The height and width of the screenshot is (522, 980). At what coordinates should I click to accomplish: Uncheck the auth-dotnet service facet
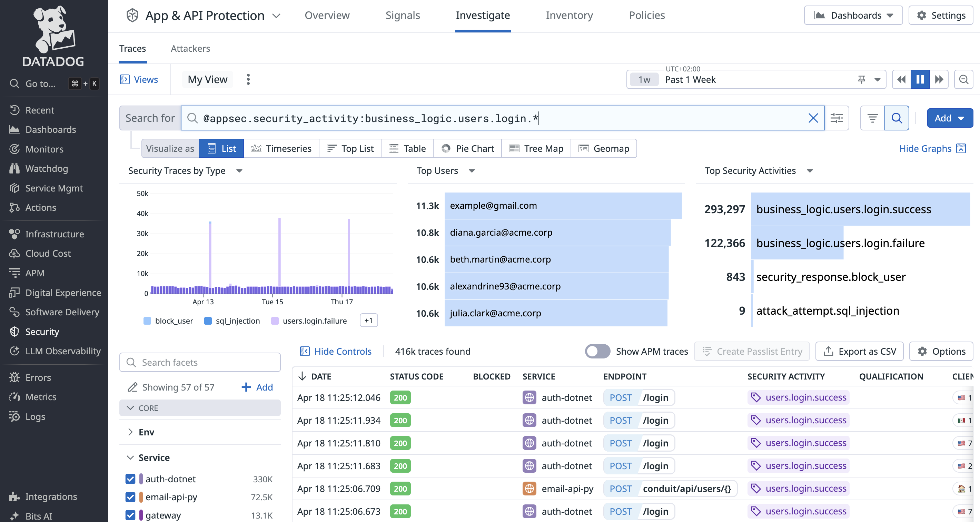click(x=130, y=479)
